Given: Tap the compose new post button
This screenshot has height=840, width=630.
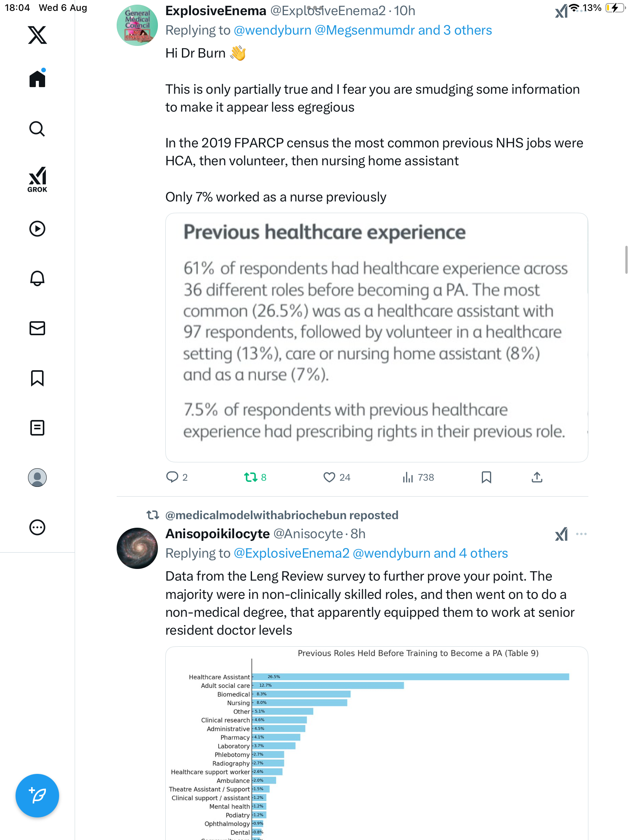Looking at the screenshot, I should [x=37, y=796].
